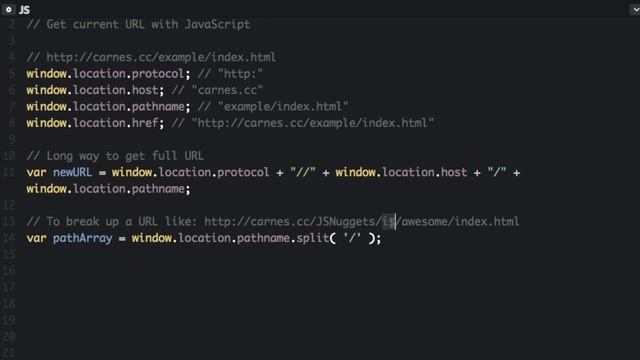The width and height of the screenshot is (640, 360).
Task: Click "window.location.host" on line 11
Action: click(x=401, y=172)
